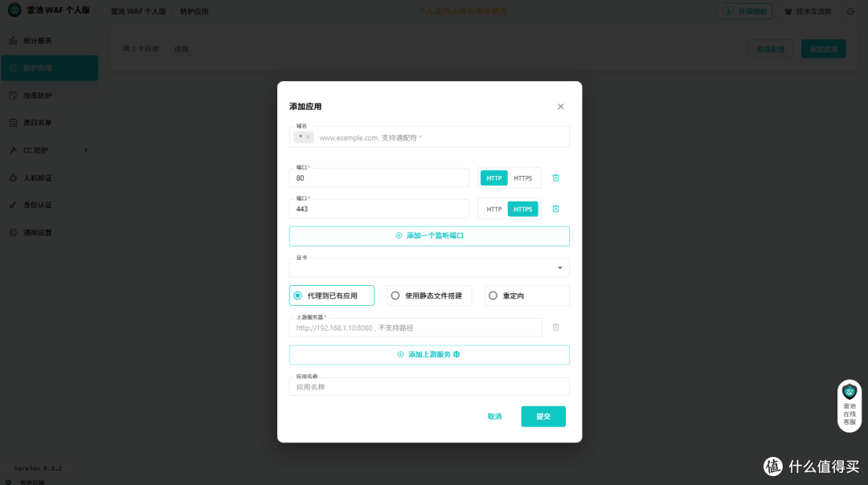Open 身份认证 in the sidebar
Viewport: 868px width, 485px height.
(x=49, y=206)
